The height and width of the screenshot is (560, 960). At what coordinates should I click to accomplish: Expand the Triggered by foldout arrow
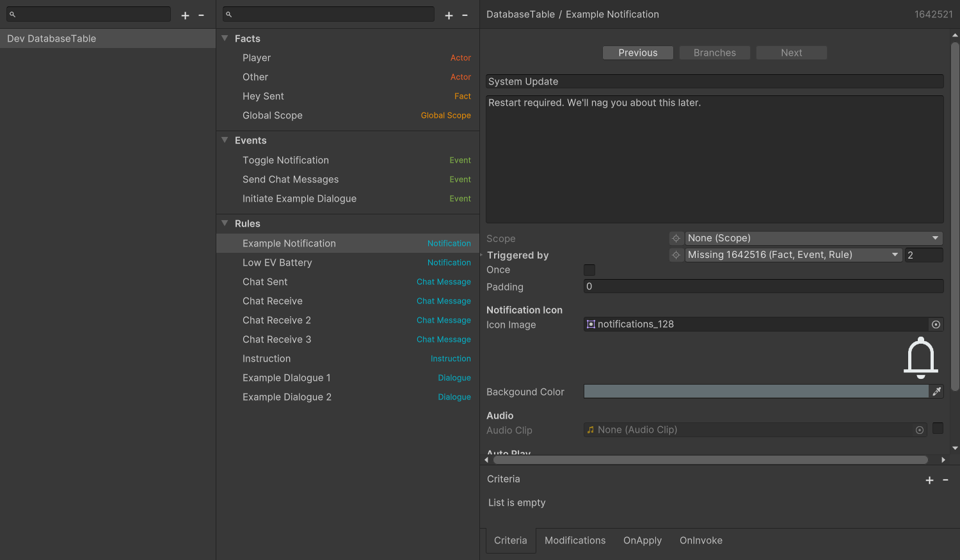point(481,255)
